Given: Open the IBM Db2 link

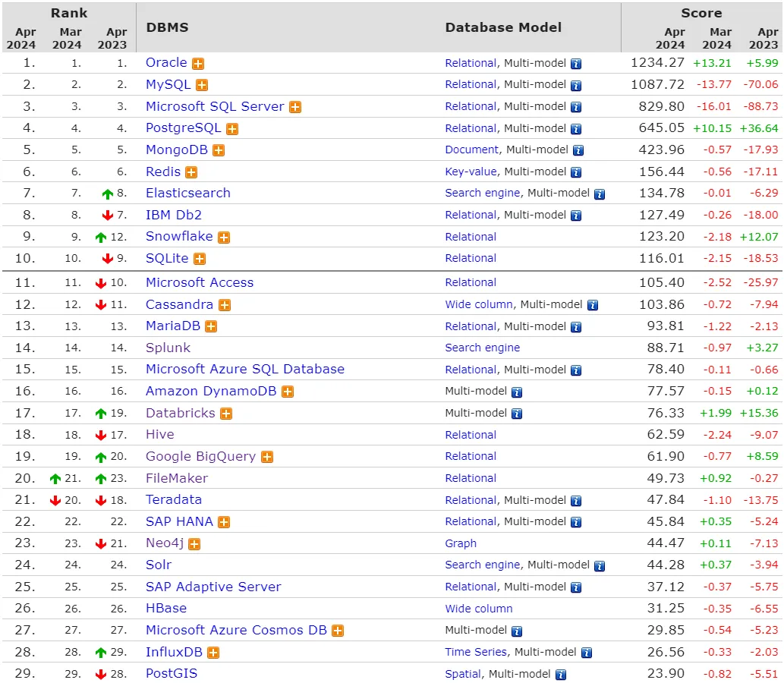Looking at the screenshot, I should (174, 215).
